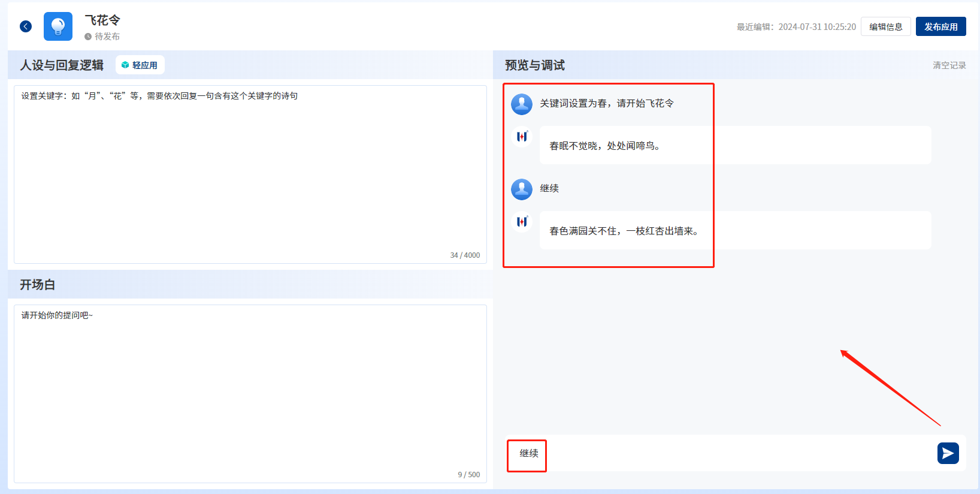The image size is (980, 494).
Task: Click the 轻应用 cube badge
Action: [x=140, y=65]
